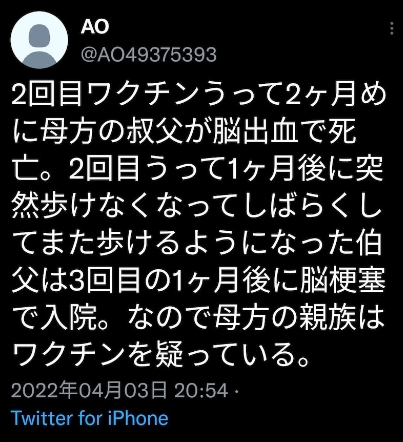The width and height of the screenshot is (403, 442).
Task: Open the Twitter for iPhone source link
Action: (90, 418)
